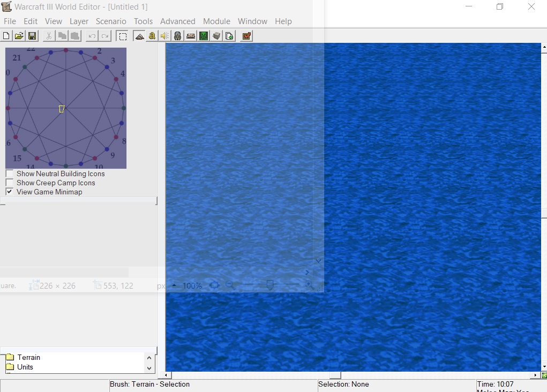Open the Window menu

pyautogui.click(x=252, y=21)
